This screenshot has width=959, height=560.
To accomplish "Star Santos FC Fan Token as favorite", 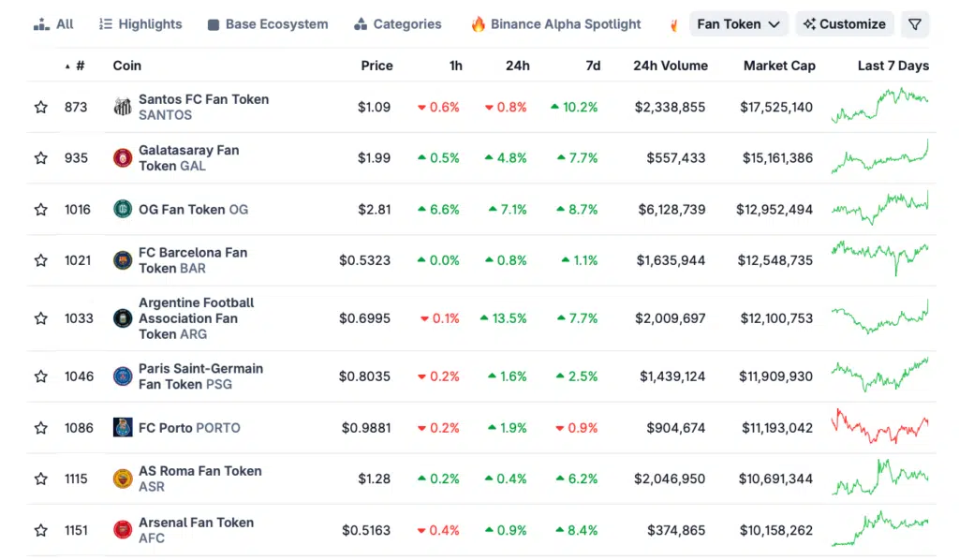I will click(41, 108).
